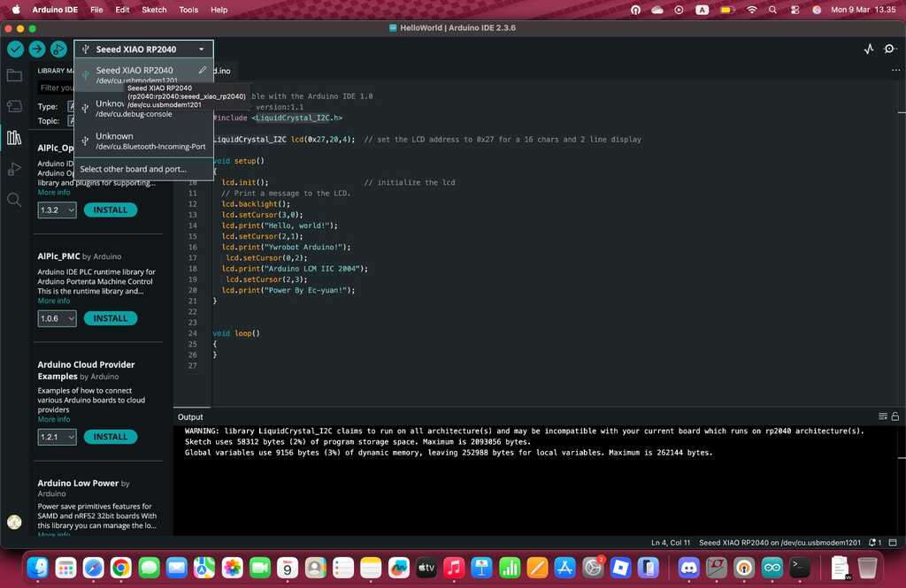Open the Apple menu
Viewport: 906px width, 588px height.
coord(16,10)
